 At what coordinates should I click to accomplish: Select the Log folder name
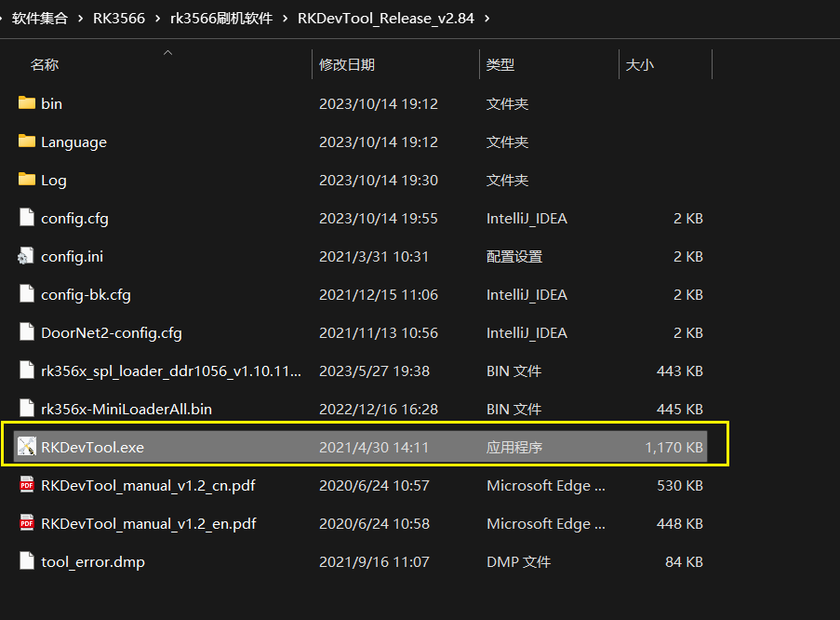point(54,181)
